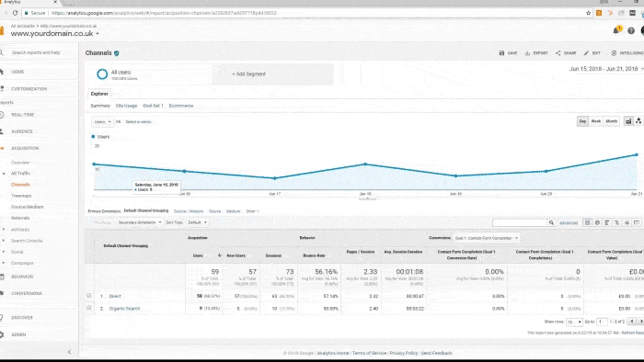Viewport: 644px width, 362px height.
Task: Open the Users metric dropdown
Action: click(x=102, y=122)
